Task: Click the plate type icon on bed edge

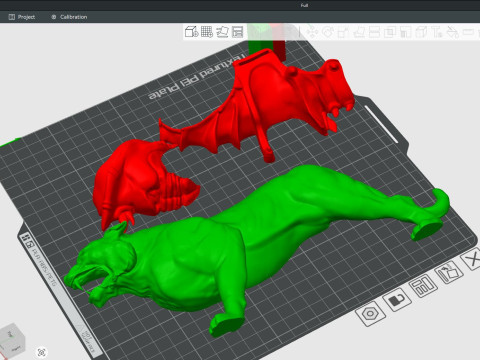Action: 27,241
